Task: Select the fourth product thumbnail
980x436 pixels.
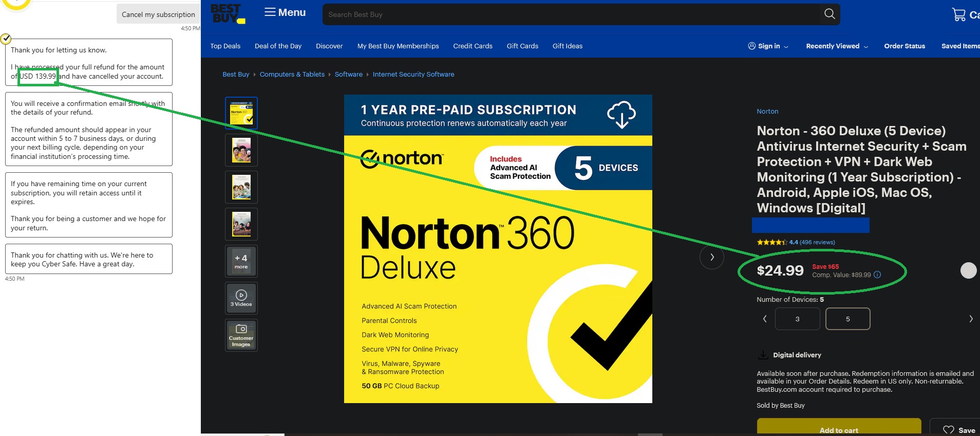Action: coord(241,224)
